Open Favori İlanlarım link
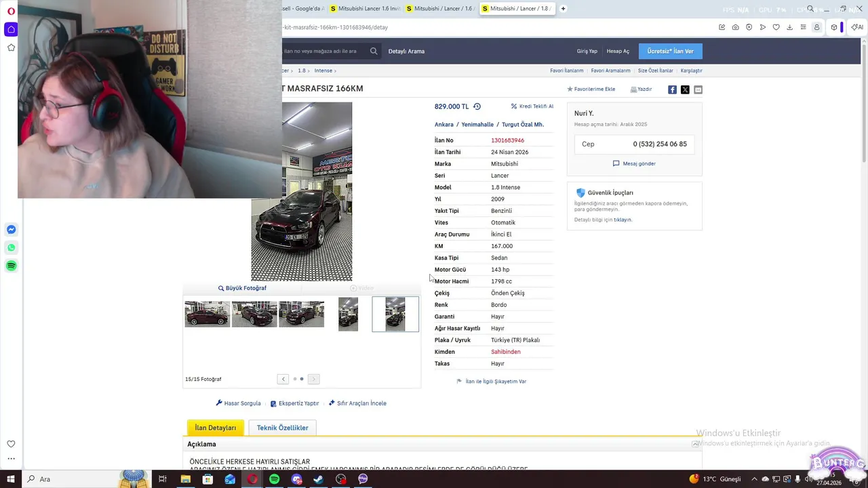Image resolution: width=868 pixels, height=488 pixels. click(567, 70)
